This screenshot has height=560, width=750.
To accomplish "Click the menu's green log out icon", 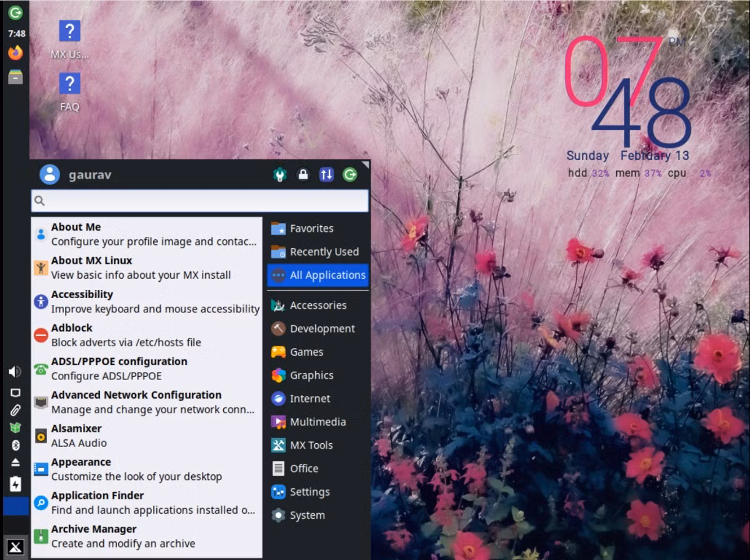I will (350, 175).
